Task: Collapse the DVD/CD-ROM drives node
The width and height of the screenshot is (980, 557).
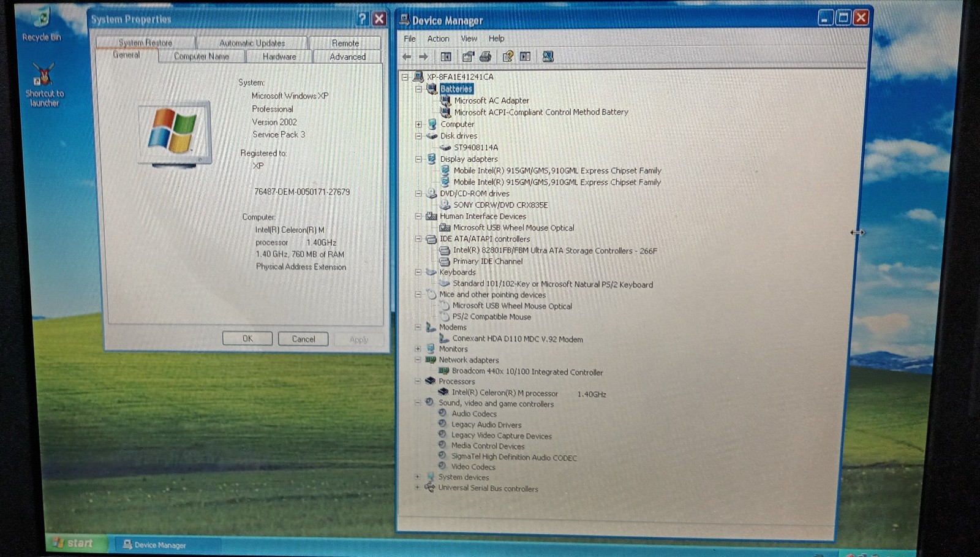Action: (418, 194)
